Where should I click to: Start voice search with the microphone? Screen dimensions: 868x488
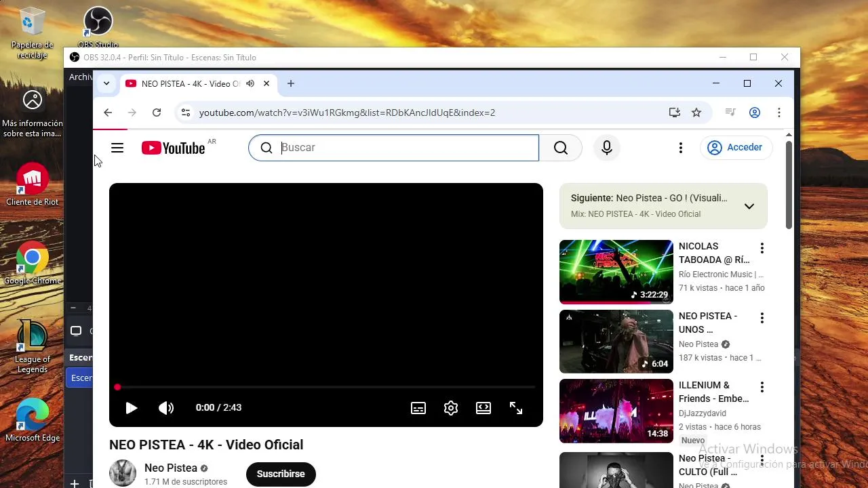[x=607, y=148]
